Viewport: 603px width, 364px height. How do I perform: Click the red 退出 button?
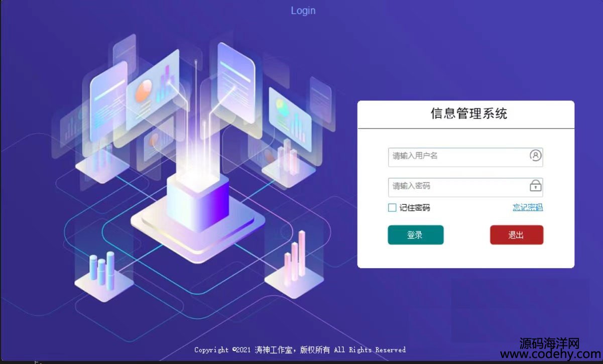(516, 234)
